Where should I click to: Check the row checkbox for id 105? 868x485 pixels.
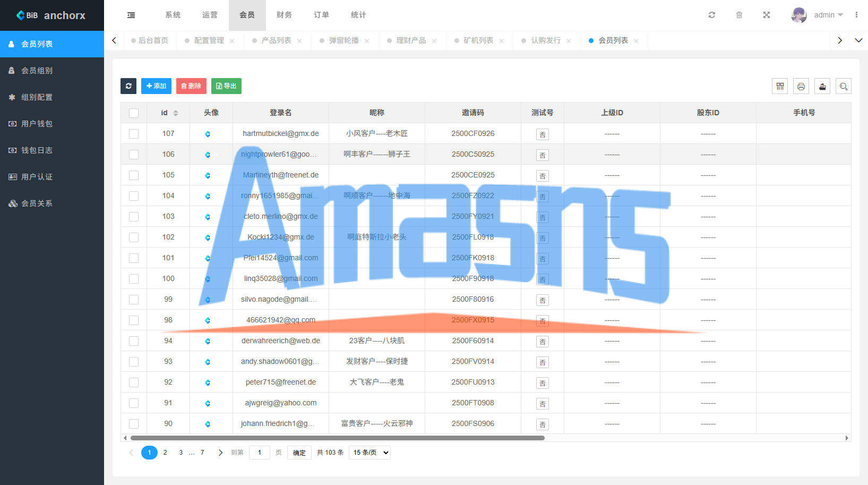click(134, 175)
